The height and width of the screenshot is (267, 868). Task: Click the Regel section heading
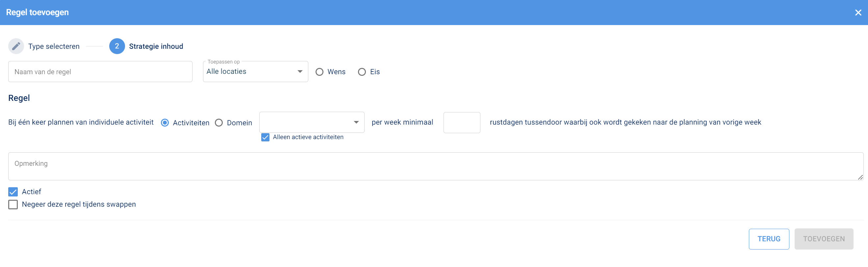click(19, 98)
